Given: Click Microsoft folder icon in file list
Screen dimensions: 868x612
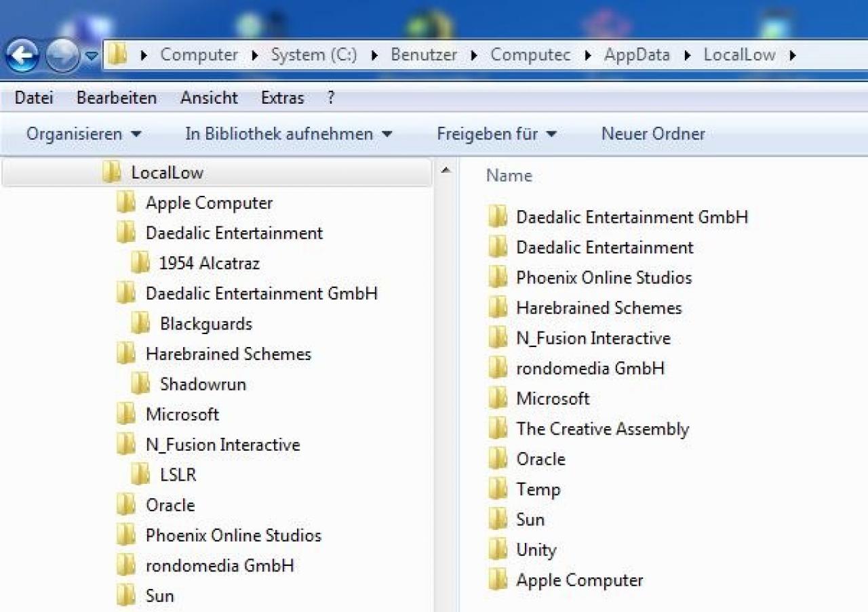Looking at the screenshot, I should pyautogui.click(x=498, y=399).
